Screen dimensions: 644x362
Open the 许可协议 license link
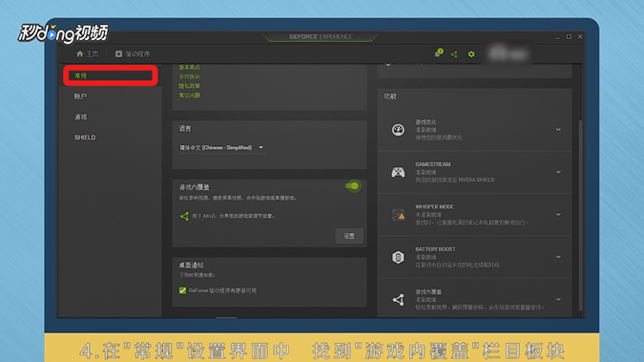coord(189,76)
